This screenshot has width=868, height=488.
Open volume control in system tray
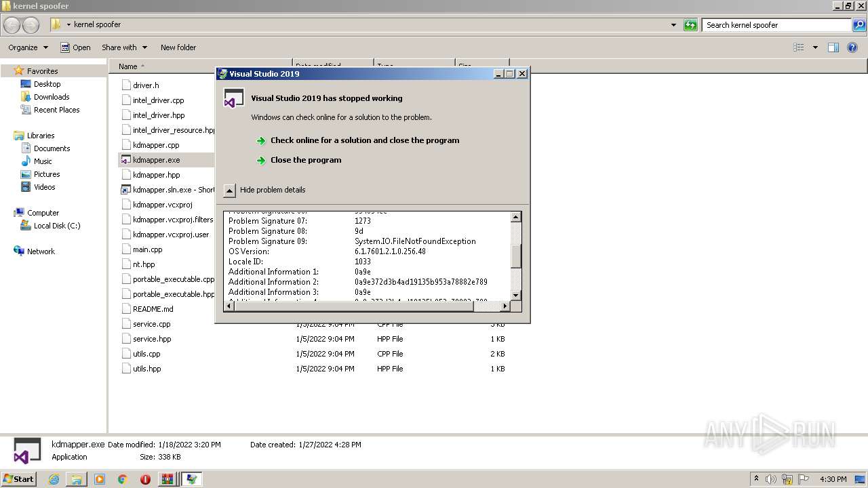point(771,479)
